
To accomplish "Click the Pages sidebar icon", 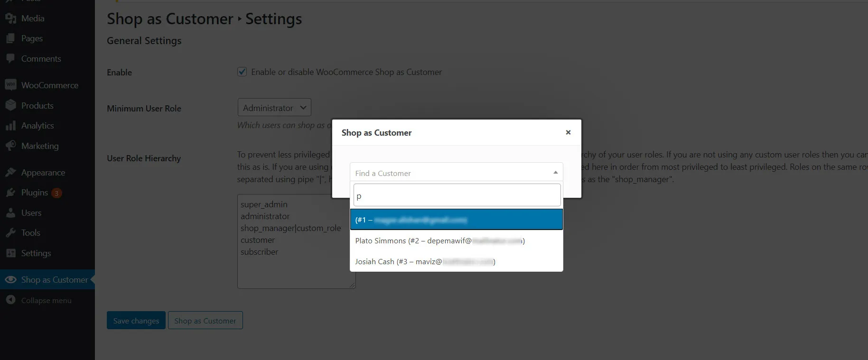I will [10, 38].
